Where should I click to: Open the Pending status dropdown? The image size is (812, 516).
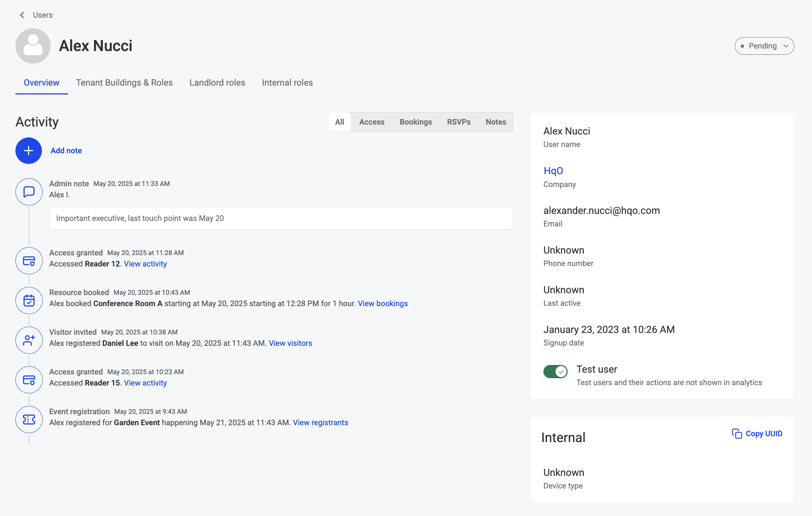[x=764, y=46]
